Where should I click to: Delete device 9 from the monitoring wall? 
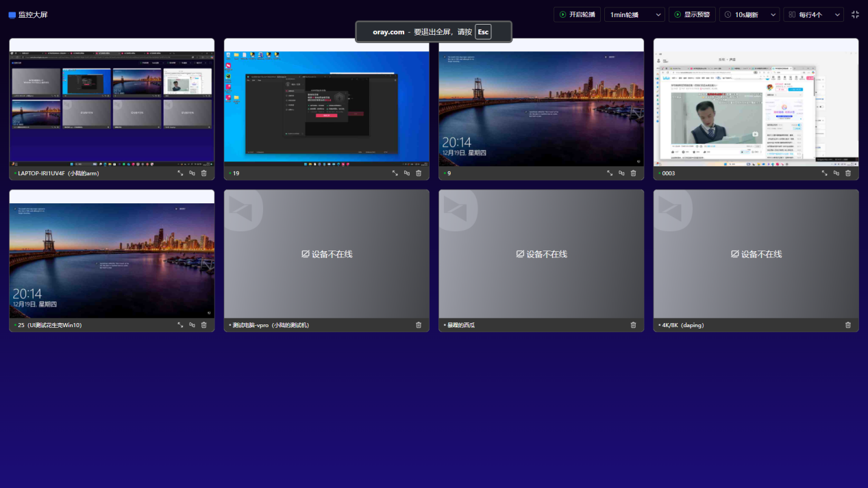(x=633, y=173)
